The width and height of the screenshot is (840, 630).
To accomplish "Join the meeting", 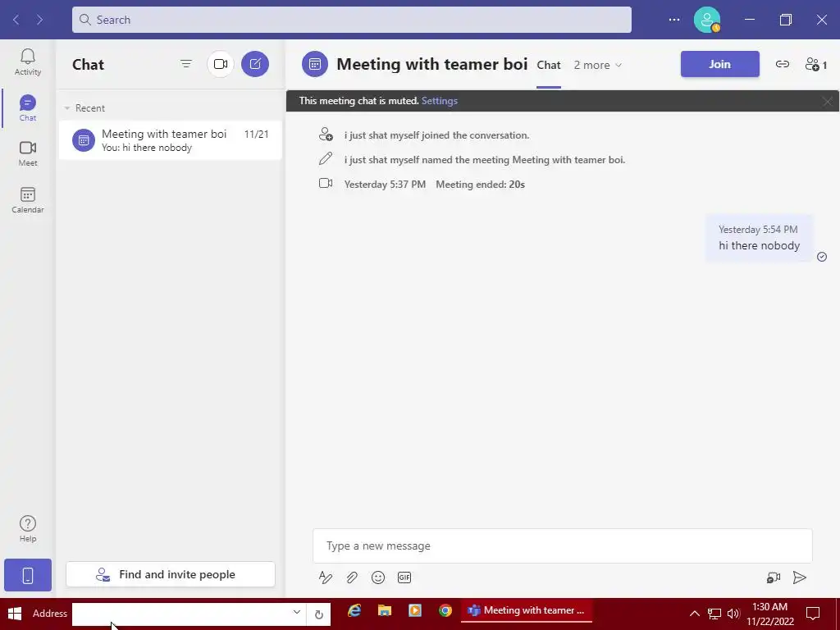I will (x=720, y=64).
